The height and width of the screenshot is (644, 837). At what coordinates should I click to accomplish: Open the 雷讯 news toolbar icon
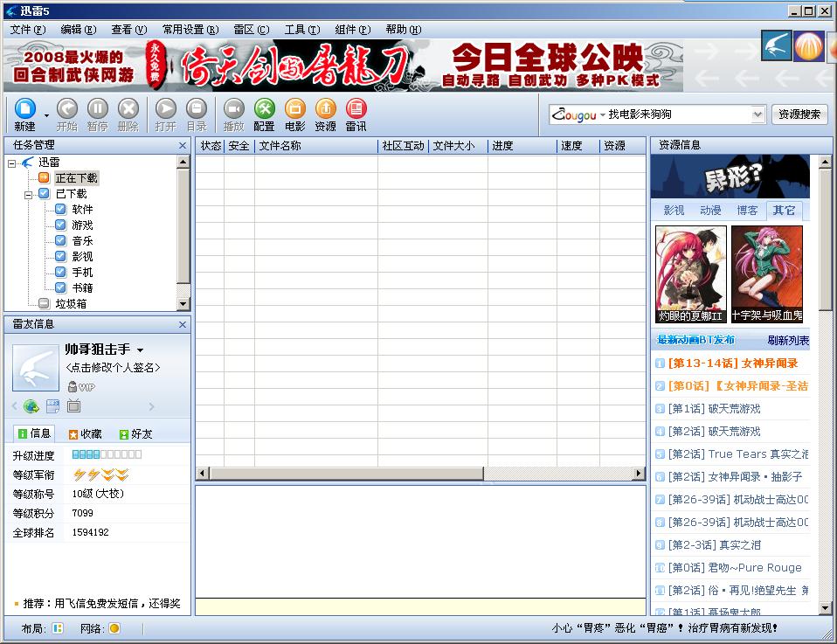click(x=356, y=109)
